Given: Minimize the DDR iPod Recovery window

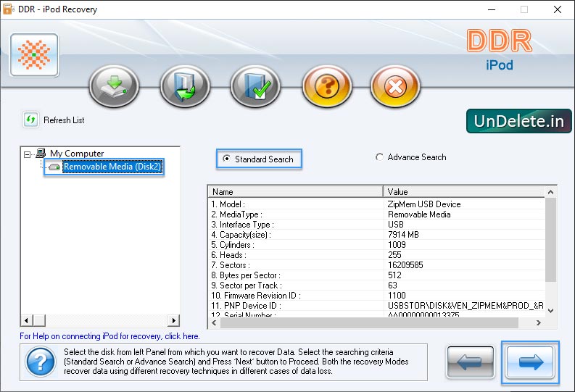Looking at the screenshot, I should point(492,9).
